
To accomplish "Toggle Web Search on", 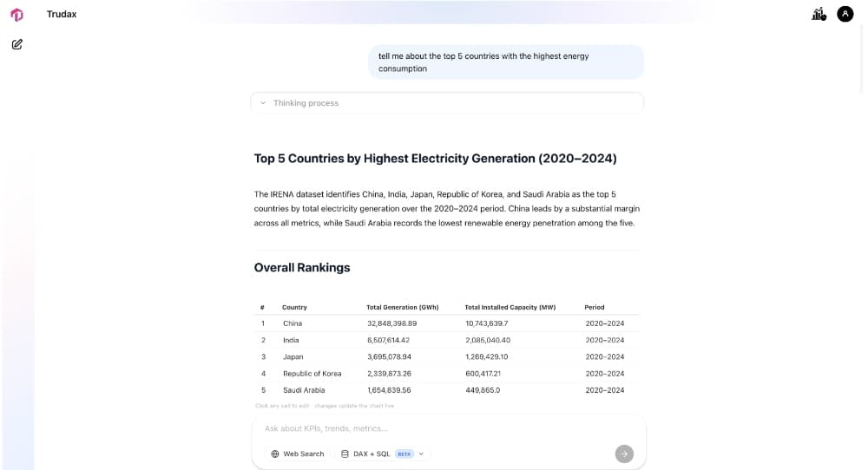I will (297, 454).
